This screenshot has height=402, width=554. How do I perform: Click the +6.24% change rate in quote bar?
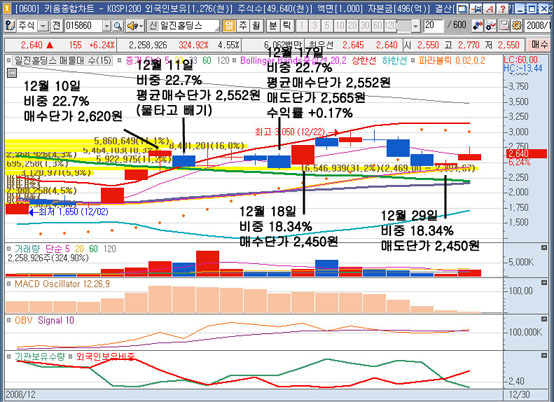[x=102, y=45]
